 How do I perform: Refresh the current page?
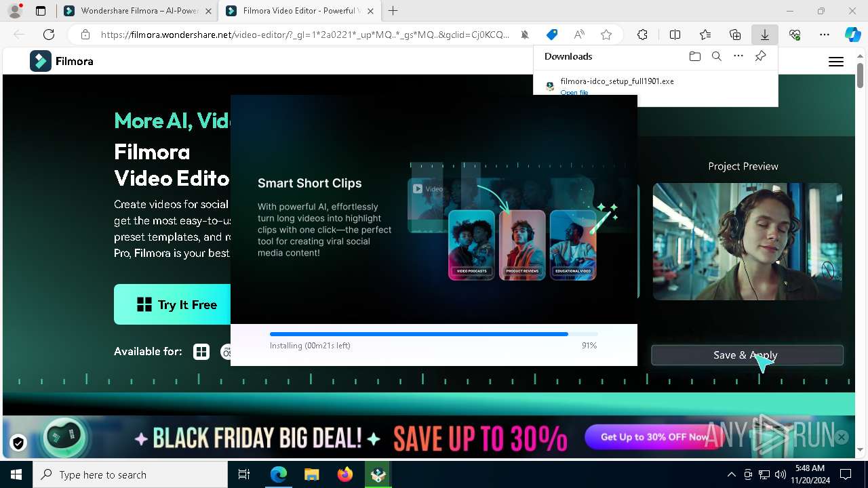pyautogui.click(x=49, y=35)
